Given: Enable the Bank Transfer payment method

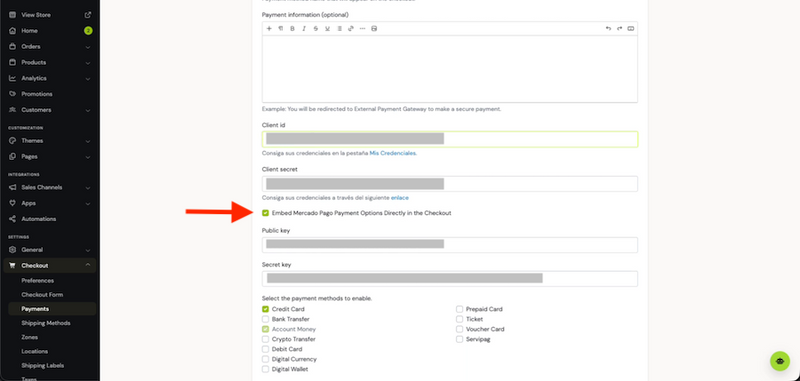Looking at the screenshot, I should click(x=265, y=319).
